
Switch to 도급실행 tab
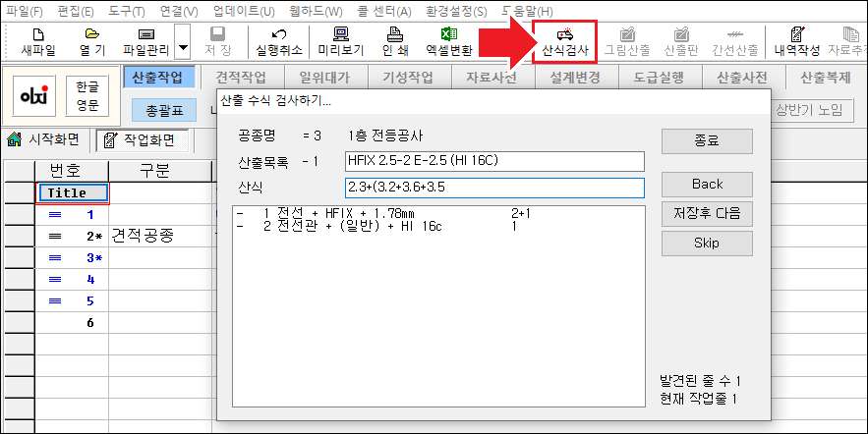pyautogui.click(x=659, y=78)
